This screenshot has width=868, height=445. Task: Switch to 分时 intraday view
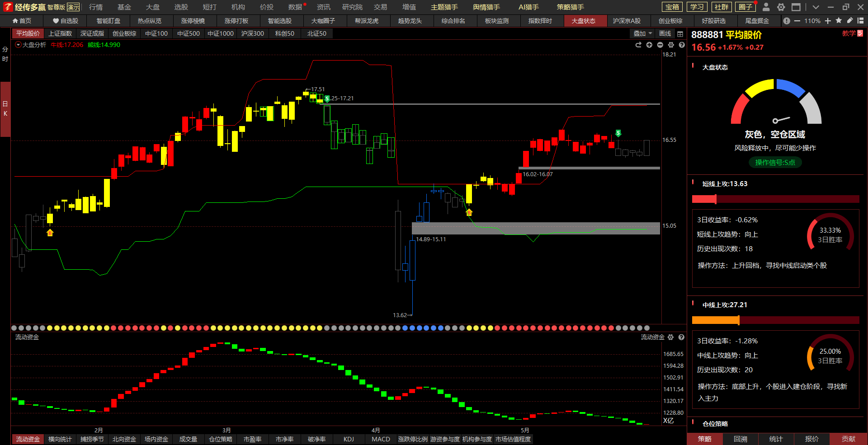pos(5,54)
